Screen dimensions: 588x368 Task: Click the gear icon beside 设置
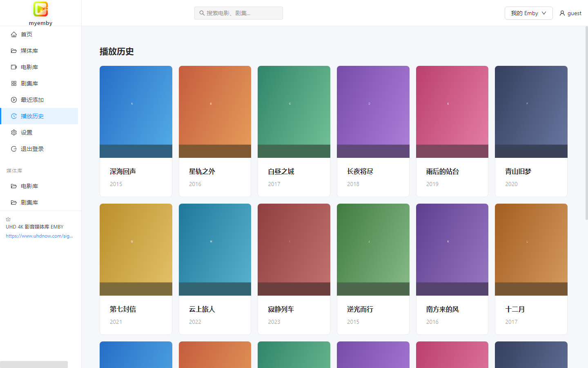14,132
